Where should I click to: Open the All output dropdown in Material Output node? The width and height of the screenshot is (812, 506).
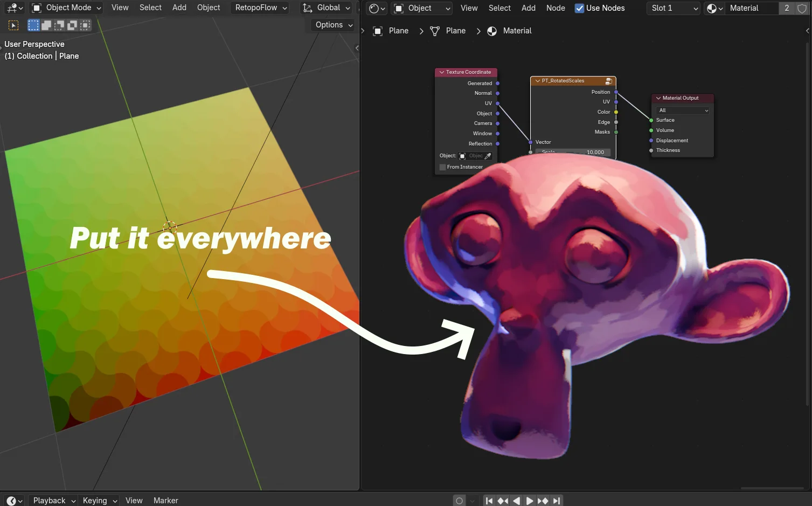[682, 110]
